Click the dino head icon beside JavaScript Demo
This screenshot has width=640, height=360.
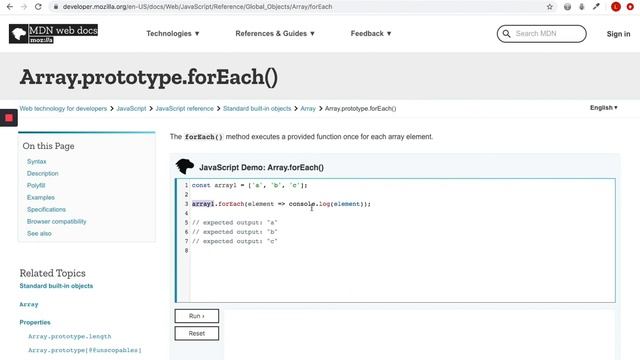point(184,167)
